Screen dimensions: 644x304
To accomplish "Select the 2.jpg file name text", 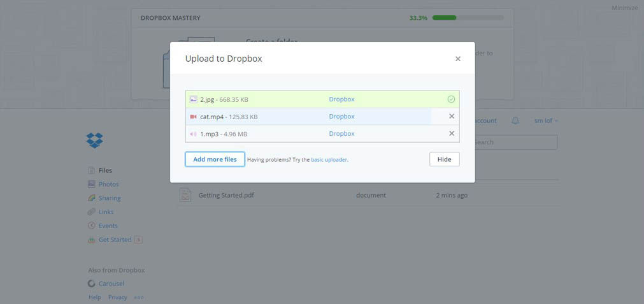I will pyautogui.click(x=208, y=99).
